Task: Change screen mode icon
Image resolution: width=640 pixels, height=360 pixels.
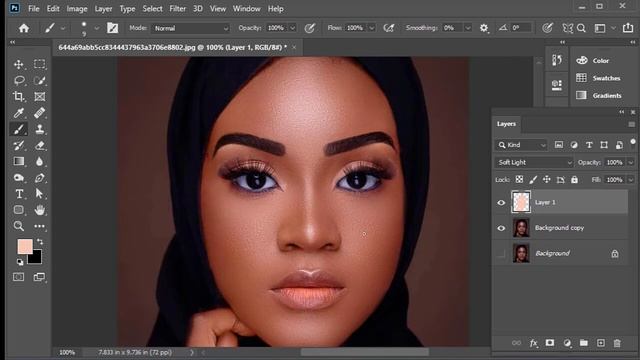Action: point(39,277)
